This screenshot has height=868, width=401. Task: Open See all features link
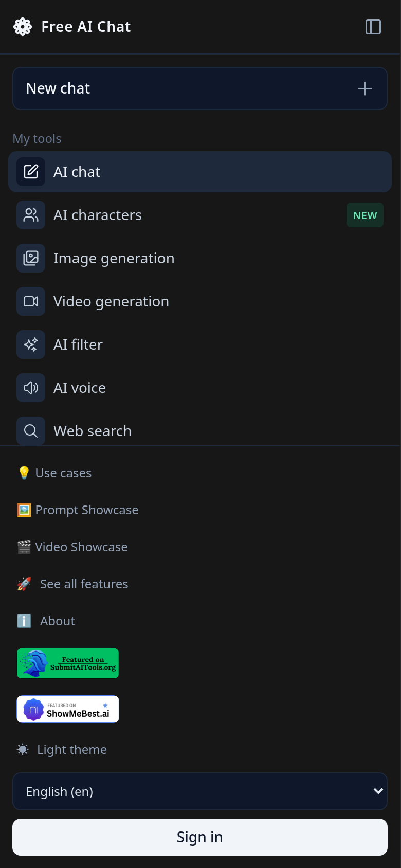(x=72, y=584)
